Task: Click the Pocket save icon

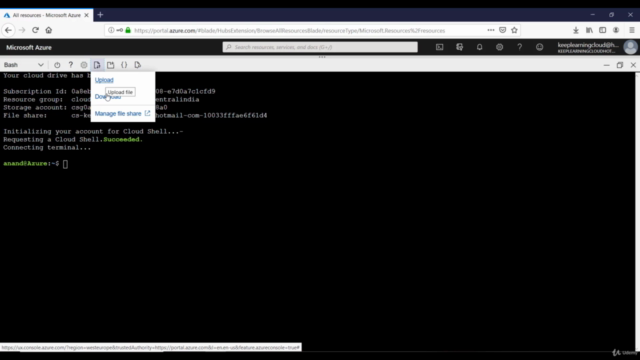Action: coord(502,30)
